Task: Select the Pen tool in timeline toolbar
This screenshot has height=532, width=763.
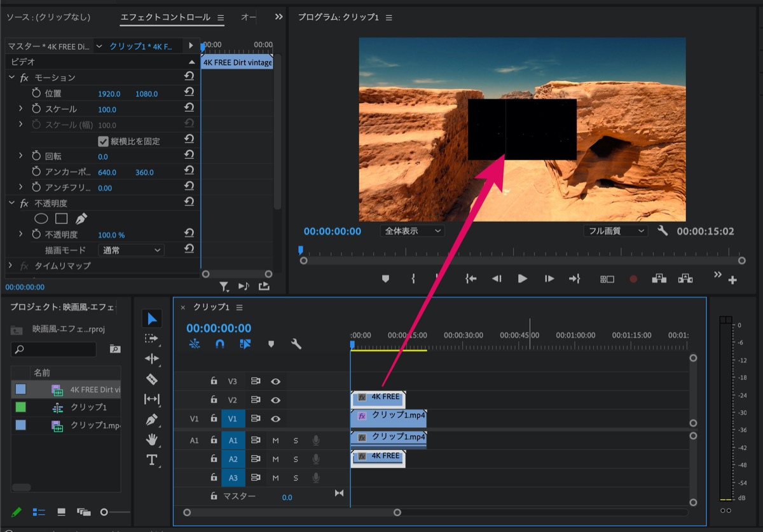Action: pyautogui.click(x=151, y=419)
